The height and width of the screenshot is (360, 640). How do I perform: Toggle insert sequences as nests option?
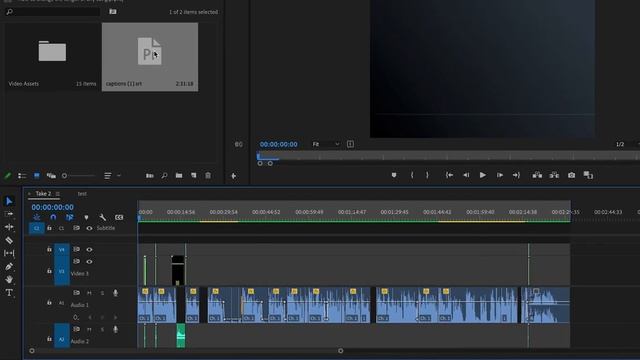click(x=37, y=218)
